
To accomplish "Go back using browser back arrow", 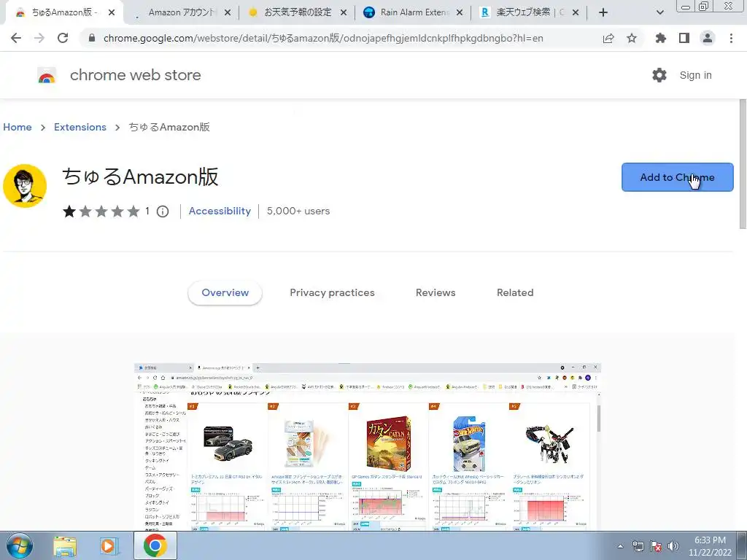I will tap(16, 38).
